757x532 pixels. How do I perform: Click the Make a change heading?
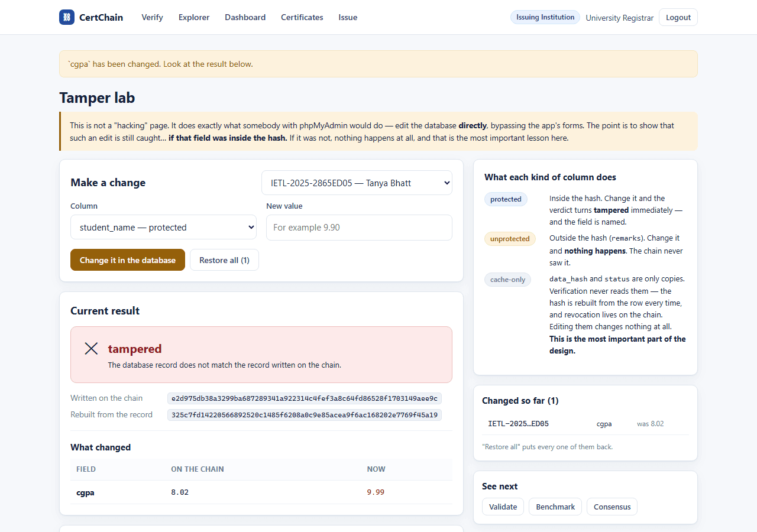coord(108,183)
